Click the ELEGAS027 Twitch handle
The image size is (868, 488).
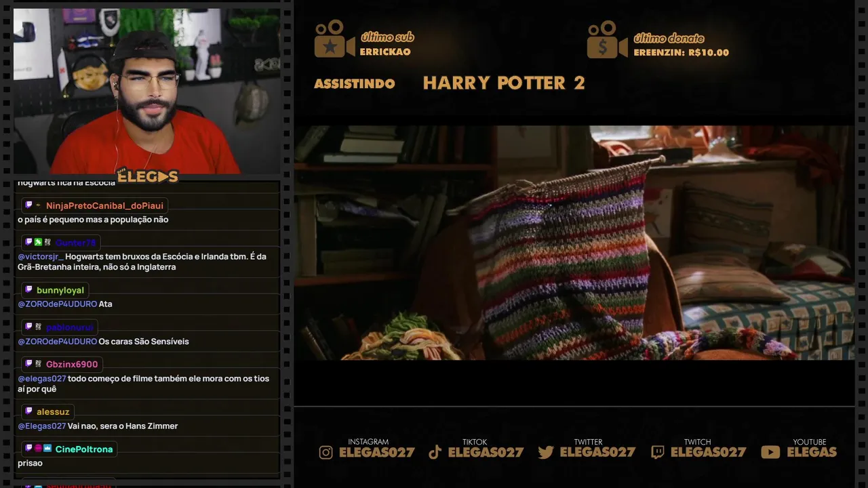(708, 452)
